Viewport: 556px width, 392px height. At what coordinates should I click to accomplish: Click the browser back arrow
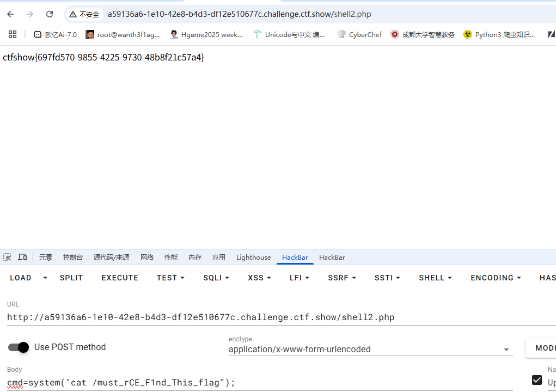(10, 14)
